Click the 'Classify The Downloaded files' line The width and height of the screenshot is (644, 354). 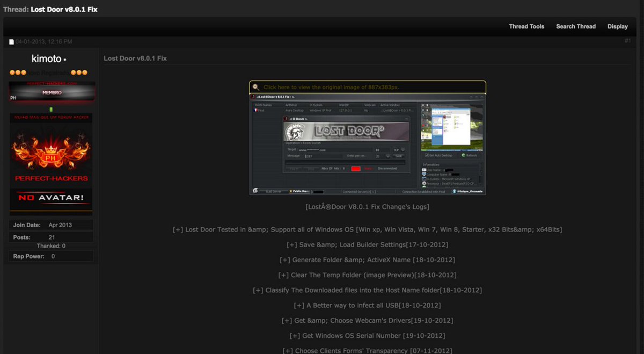point(368,290)
